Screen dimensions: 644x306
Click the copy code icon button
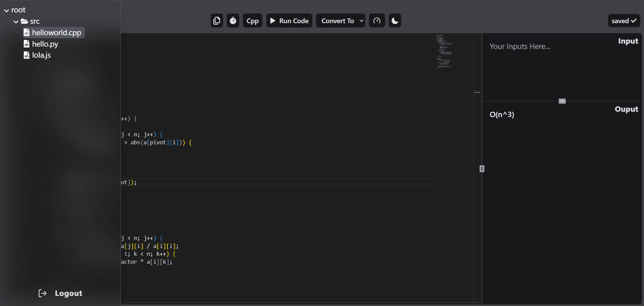point(217,20)
